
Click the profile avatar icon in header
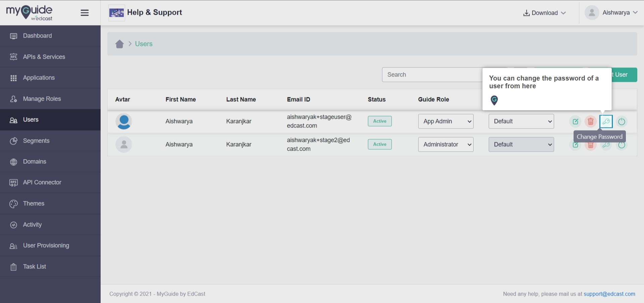(592, 13)
